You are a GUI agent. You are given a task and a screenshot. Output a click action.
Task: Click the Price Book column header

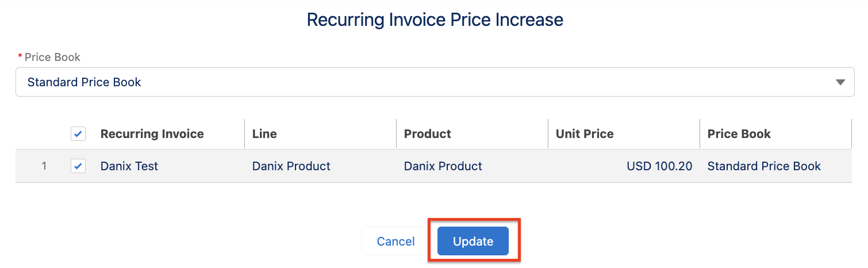(739, 134)
